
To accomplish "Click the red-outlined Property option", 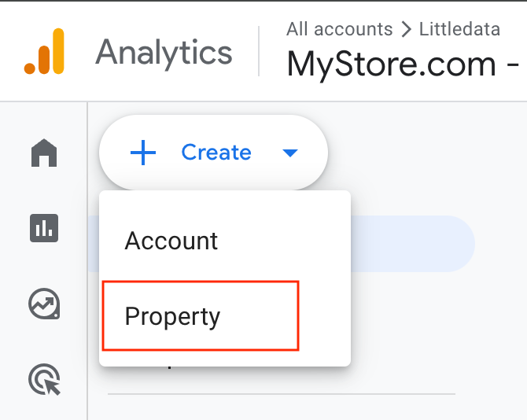I will click(201, 316).
